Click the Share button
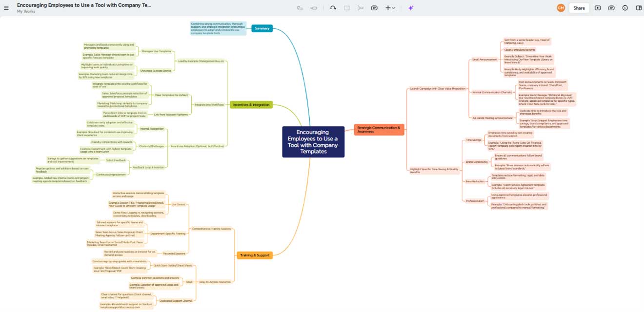 (x=579, y=8)
